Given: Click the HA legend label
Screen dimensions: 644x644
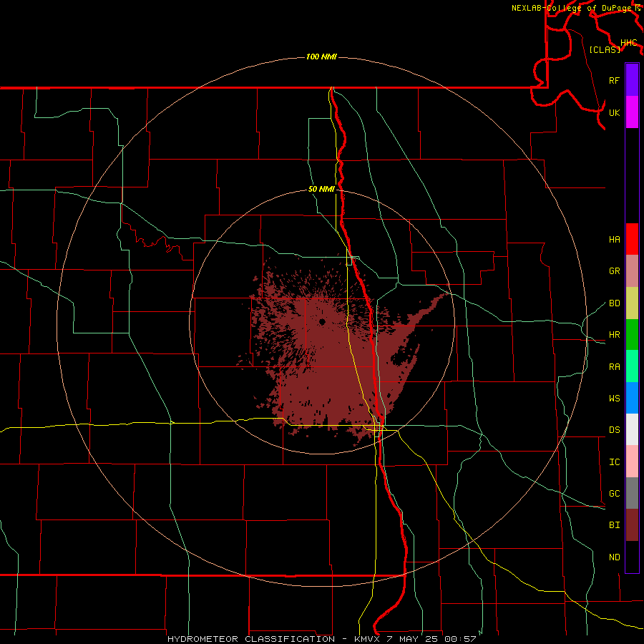Looking at the screenshot, I should pos(614,239).
